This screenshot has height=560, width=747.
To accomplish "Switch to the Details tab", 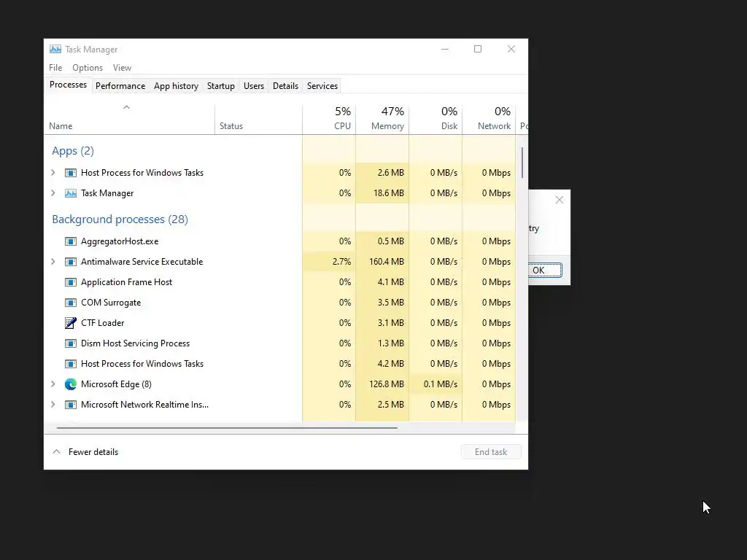I will 285,86.
